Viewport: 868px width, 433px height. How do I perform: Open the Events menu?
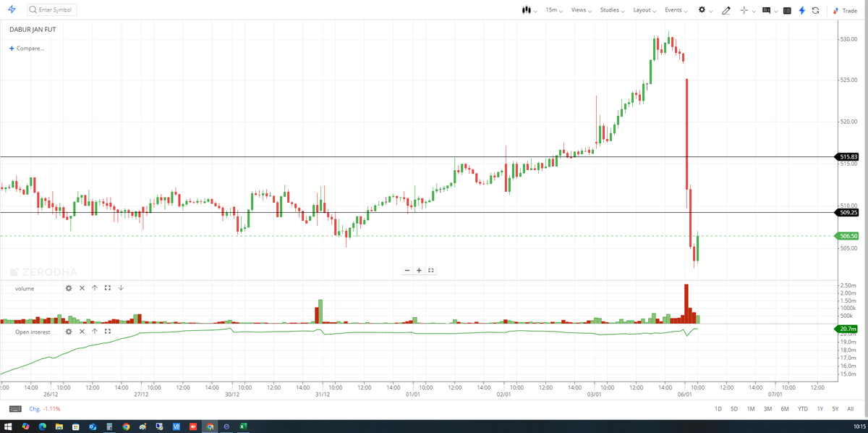(676, 10)
